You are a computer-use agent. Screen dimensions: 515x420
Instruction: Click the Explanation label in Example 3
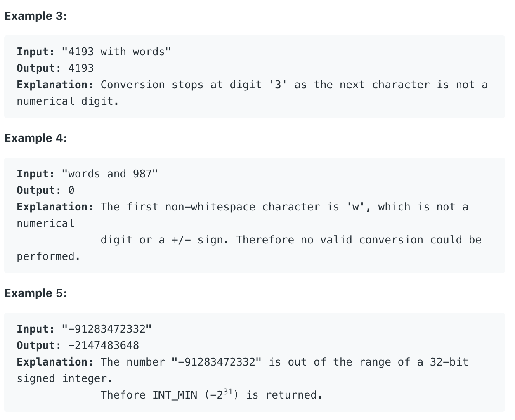point(55,85)
